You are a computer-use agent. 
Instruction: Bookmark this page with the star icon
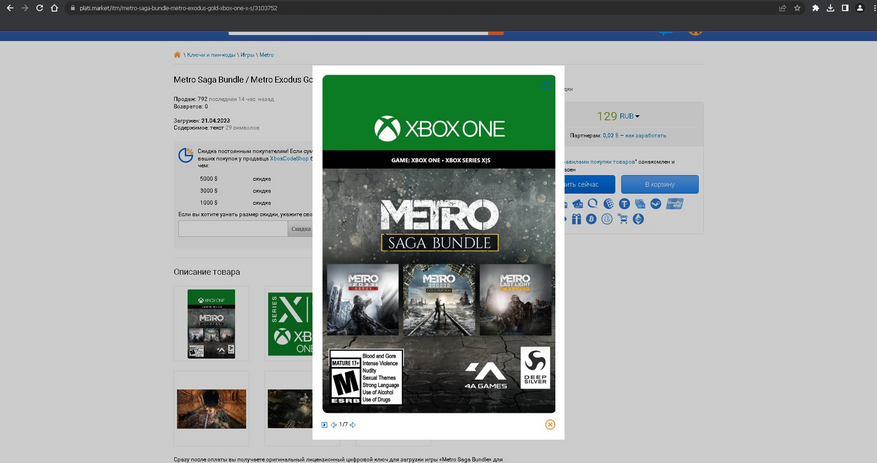(797, 8)
